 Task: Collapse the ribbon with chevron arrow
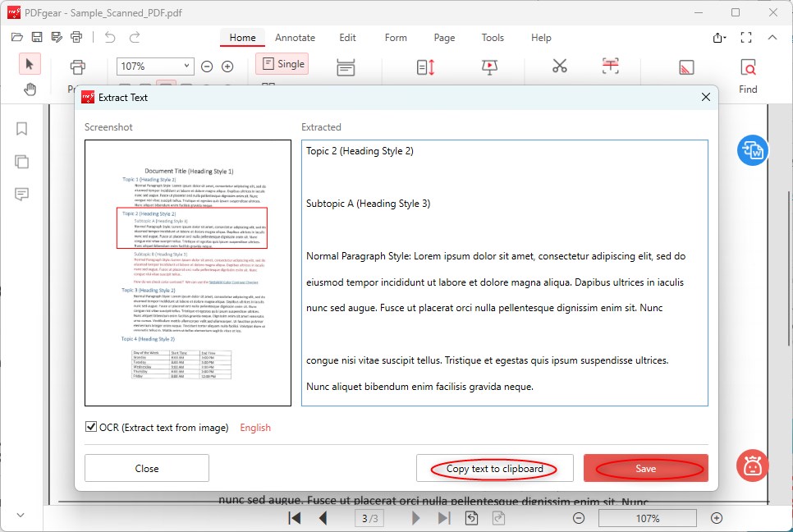pyautogui.click(x=772, y=38)
